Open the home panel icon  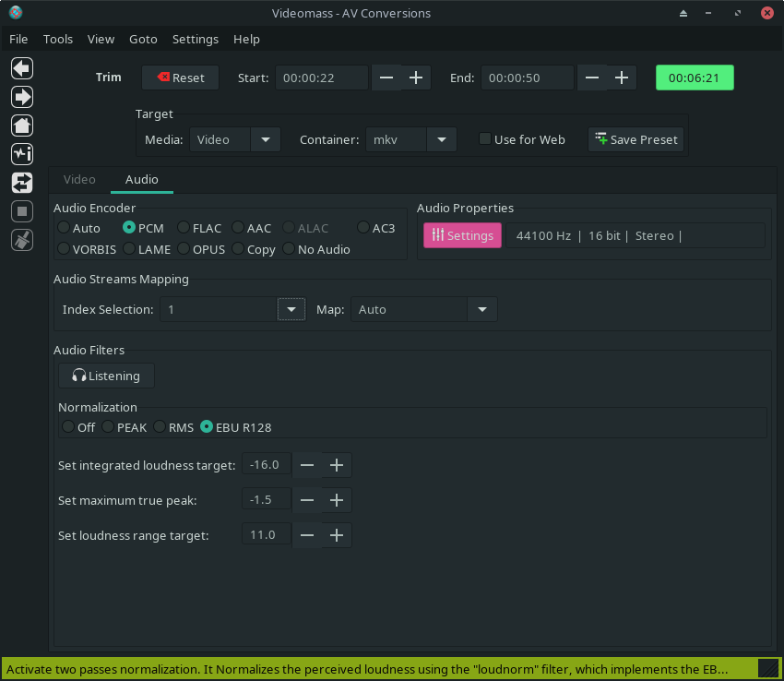(x=22, y=125)
